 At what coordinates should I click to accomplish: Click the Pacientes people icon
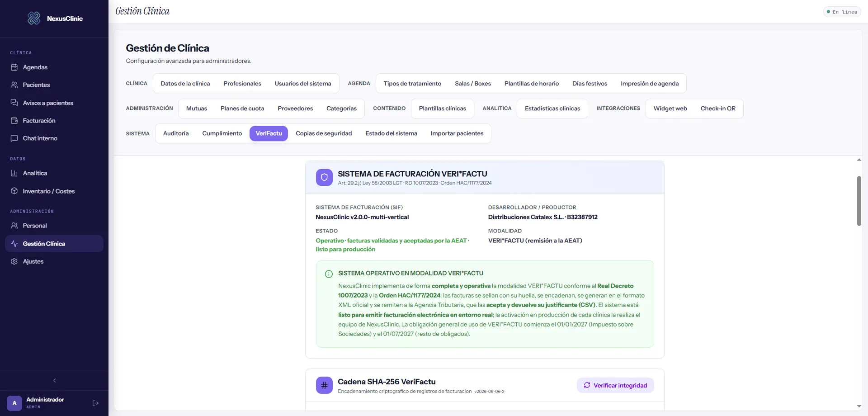coord(14,85)
